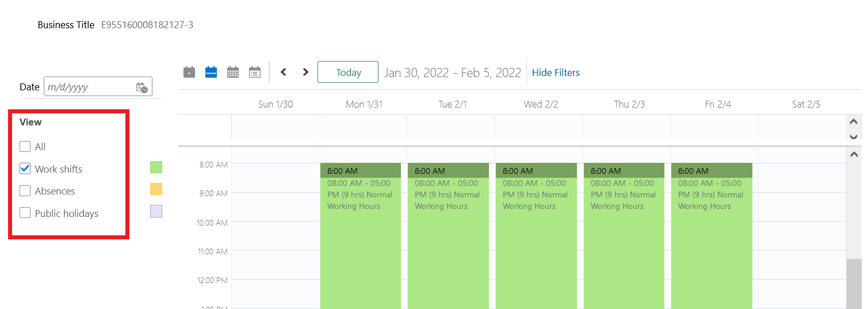This screenshot has height=309, width=868.
Task: Open date picker calendar icon
Action: 142,87
